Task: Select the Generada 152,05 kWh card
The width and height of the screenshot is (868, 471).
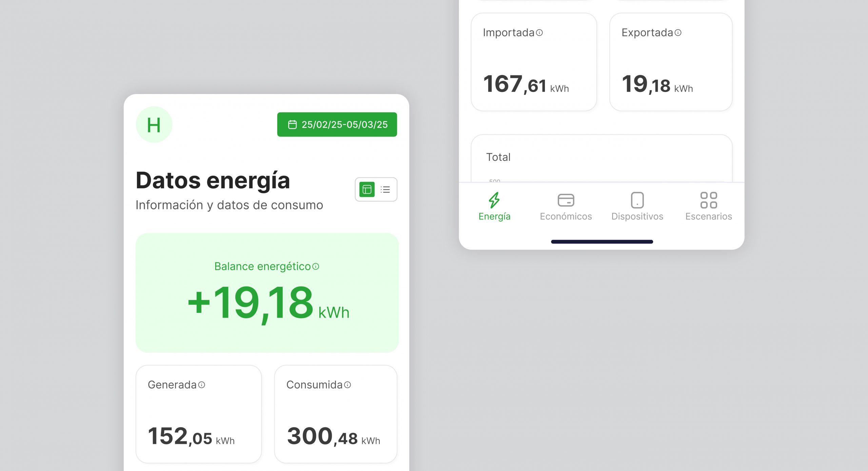Action: pos(199,414)
